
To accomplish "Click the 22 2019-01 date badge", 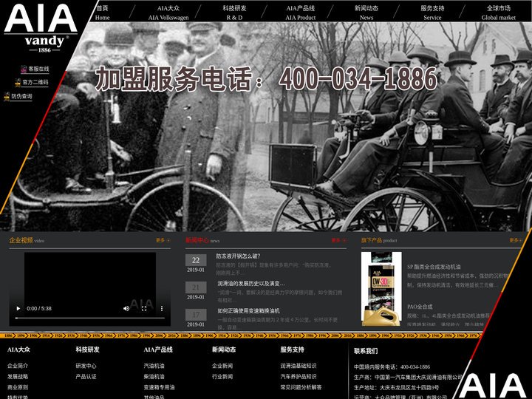I will [196, 264].
